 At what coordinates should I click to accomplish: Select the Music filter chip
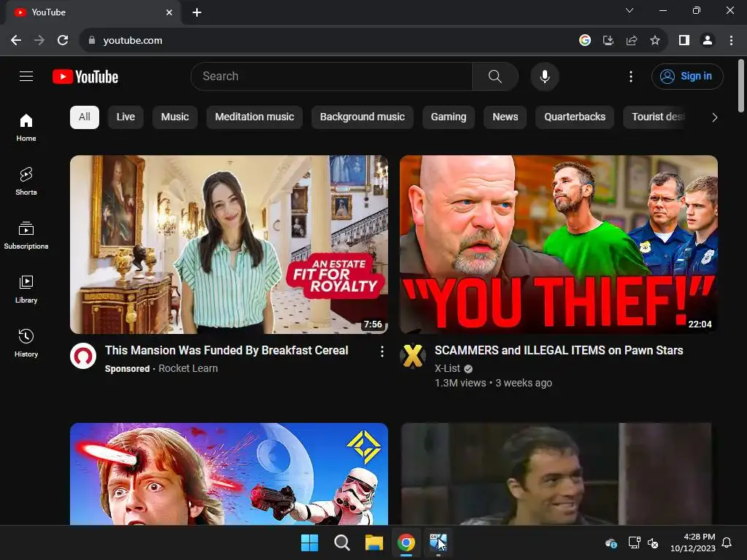pyautogui.click(x=175, y=117)
